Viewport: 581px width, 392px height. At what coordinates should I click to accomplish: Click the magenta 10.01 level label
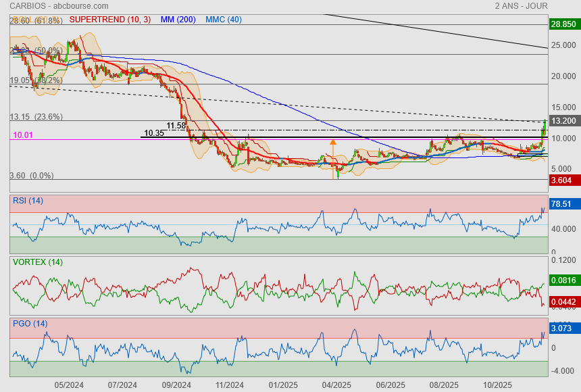(x=23, y=136)
